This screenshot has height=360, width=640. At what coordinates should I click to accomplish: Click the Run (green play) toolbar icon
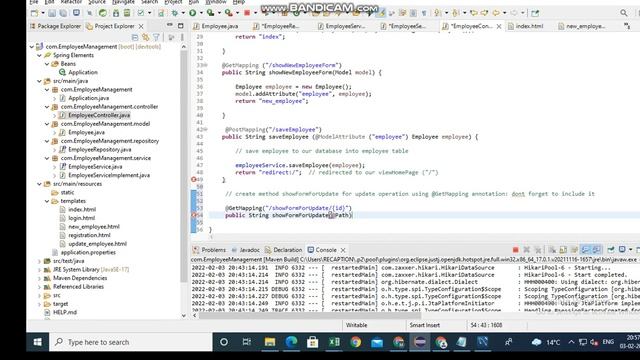coord(193,13)
